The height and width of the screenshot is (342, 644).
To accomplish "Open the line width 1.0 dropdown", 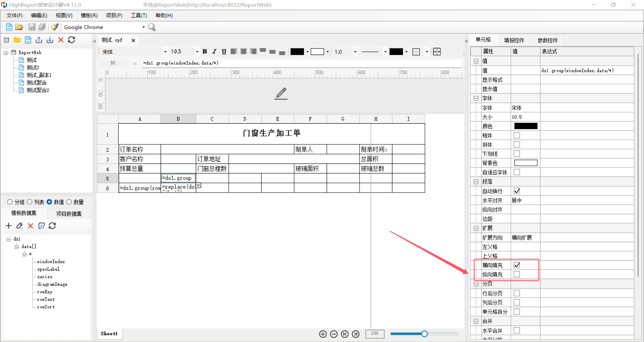I will (355, 52).
